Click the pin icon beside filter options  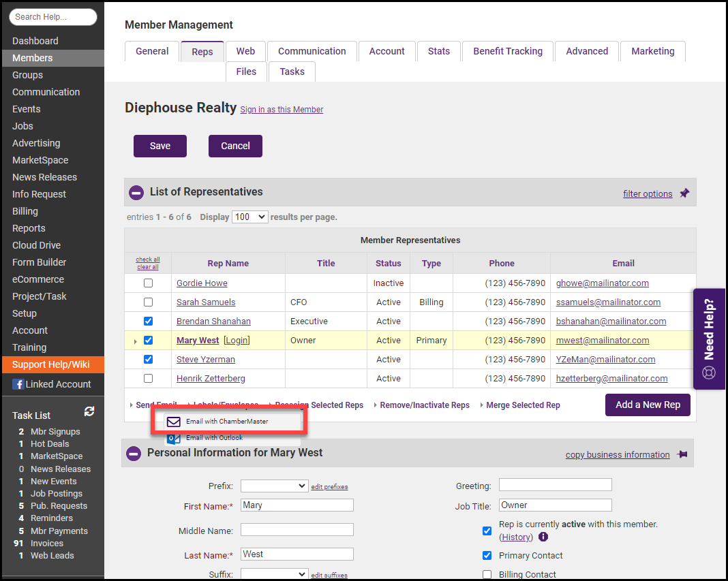[x=684, y=193]
